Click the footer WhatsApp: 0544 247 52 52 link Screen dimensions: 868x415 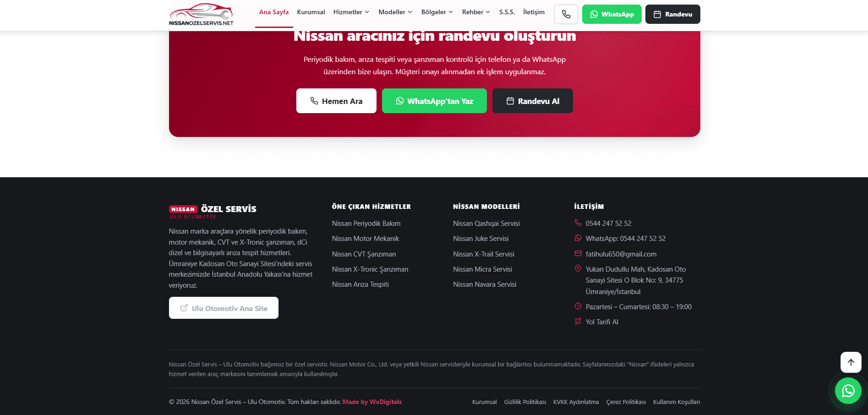[x=626, y=239]
